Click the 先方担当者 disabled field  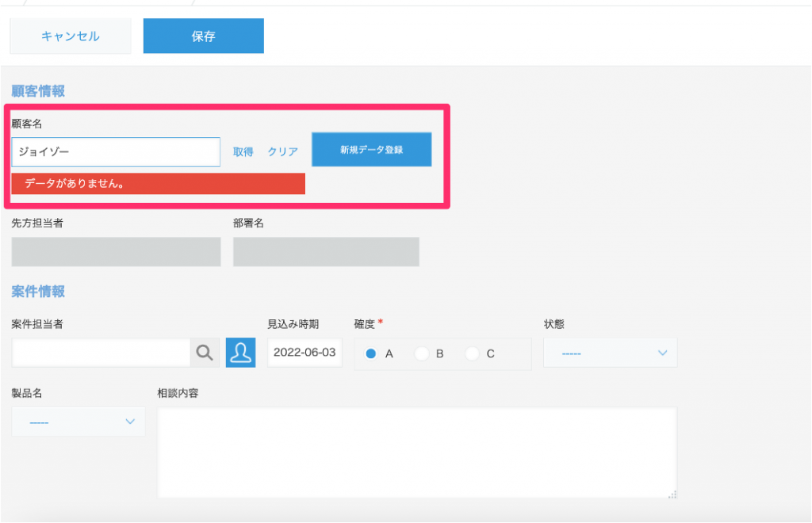pyautogui.click(x=116, y=252)
